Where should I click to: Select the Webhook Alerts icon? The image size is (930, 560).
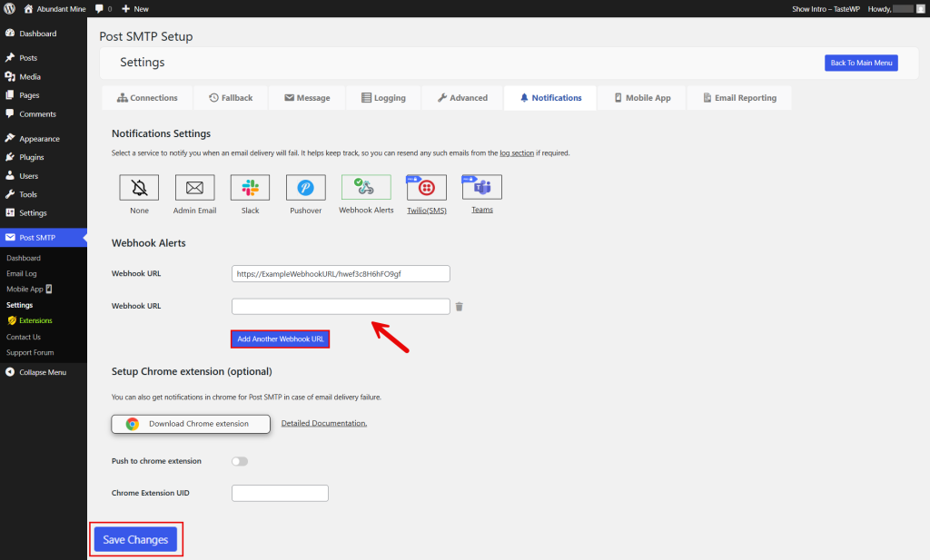coord(366,188)
